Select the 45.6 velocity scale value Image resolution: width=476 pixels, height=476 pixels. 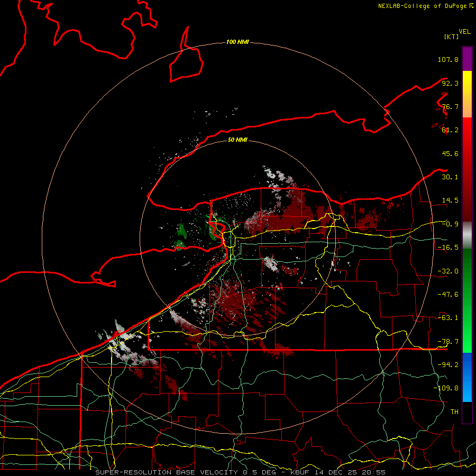click(x=450, y=153)
